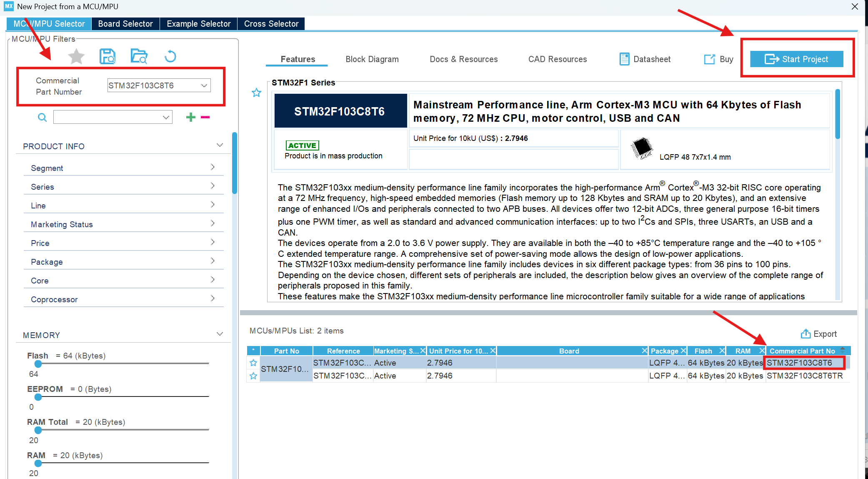Viewport: 868px width, 479px height.
Task: Click the Start Project button
Action: (796, 59)
